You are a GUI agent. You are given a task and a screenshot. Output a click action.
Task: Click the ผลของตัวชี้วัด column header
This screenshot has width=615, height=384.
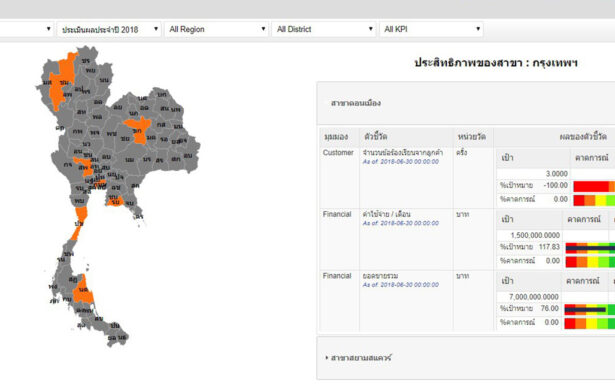pos(583,137)
